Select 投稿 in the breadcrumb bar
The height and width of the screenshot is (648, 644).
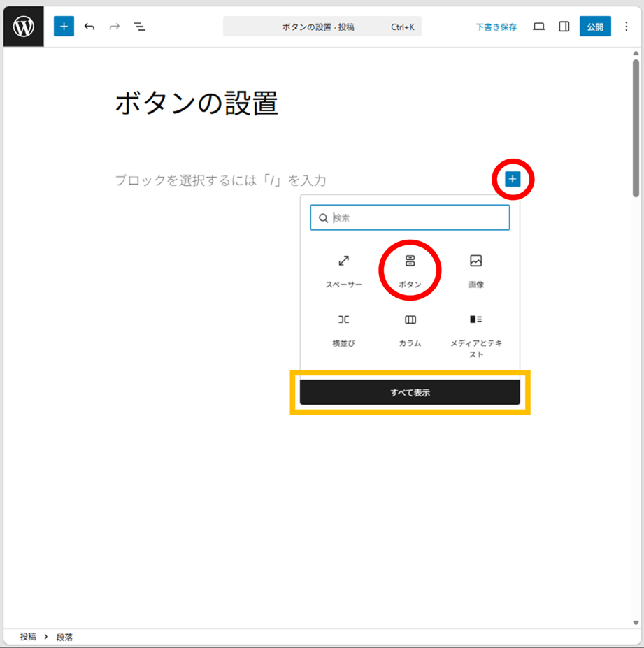[28, 637]
